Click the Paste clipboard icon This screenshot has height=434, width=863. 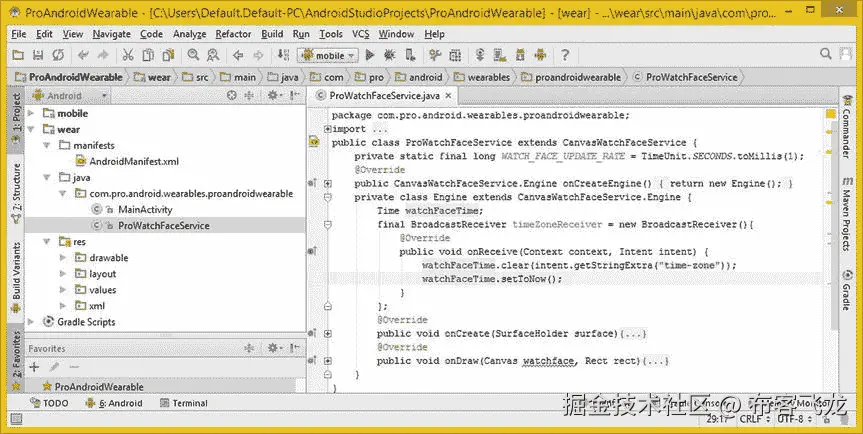pyautogui.click(x=168, y=55)
